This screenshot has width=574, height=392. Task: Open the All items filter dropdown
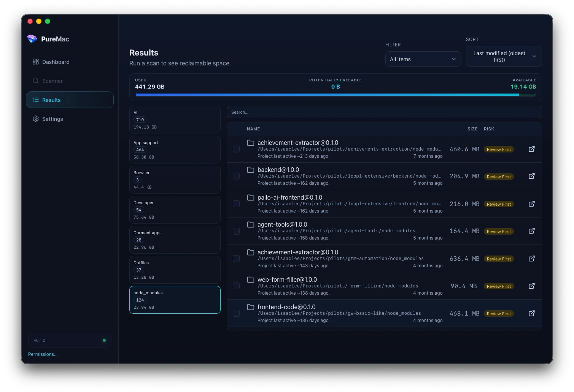pyautogui.click(x=423, y=59)
